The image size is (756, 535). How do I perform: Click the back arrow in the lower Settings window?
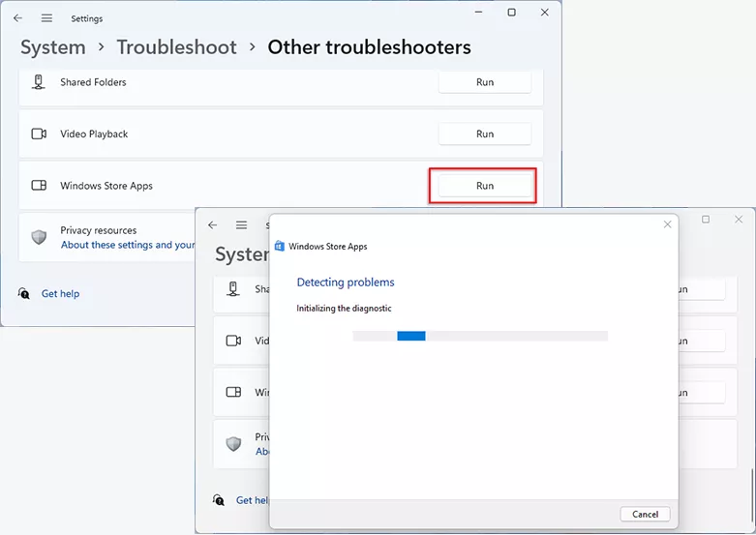213,225
